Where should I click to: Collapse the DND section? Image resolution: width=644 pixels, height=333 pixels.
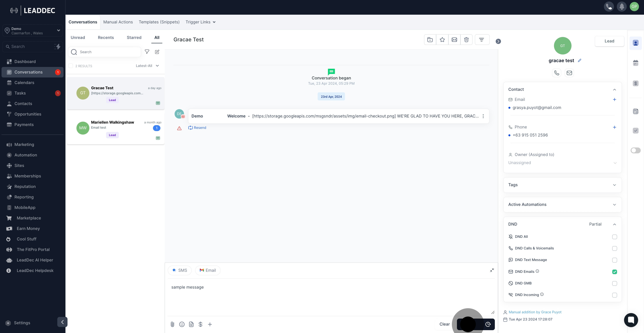614,224
